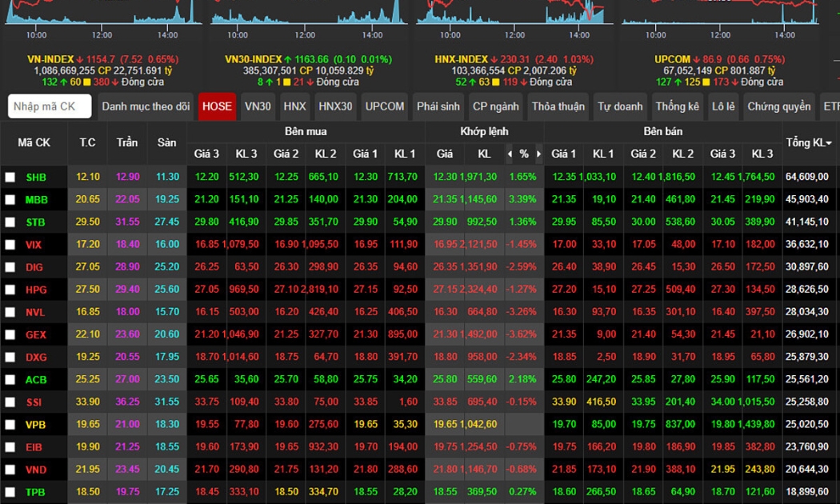Click the left arrow beside the % column
Viewport: 840px width, 504px height.
[510, 154]
